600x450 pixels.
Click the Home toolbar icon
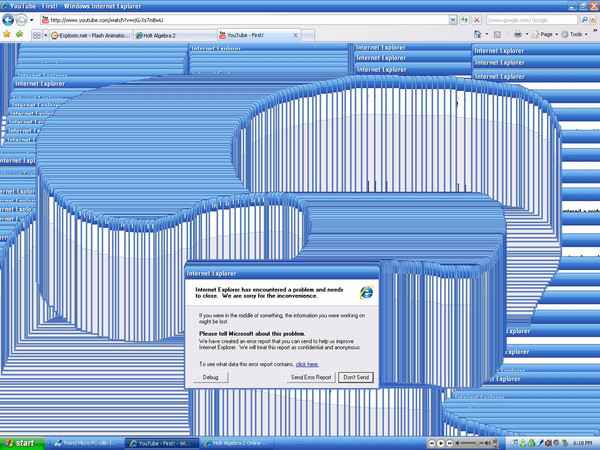pos(477,34)
